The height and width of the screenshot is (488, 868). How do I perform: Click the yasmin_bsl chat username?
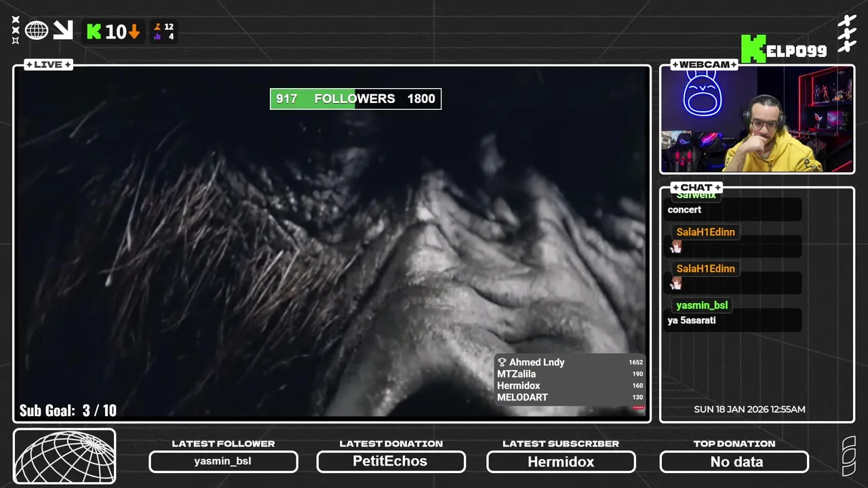tap(702, 305)
